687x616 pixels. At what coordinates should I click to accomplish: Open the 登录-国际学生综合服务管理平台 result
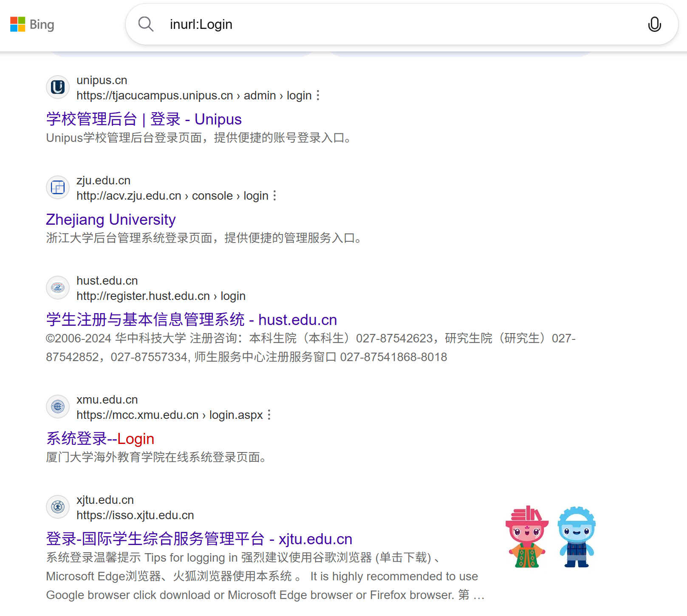(198, 539)
